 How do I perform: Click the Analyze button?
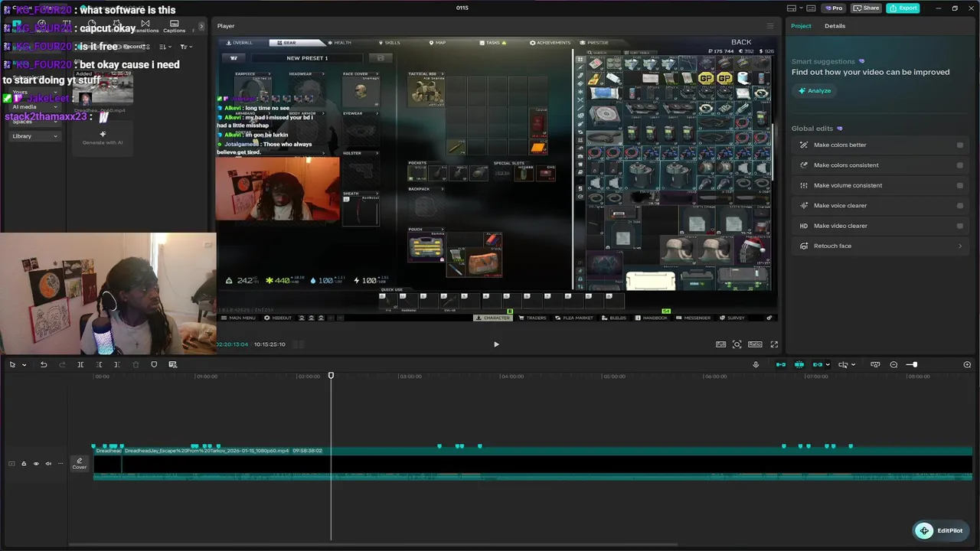[x=815, y=90]
